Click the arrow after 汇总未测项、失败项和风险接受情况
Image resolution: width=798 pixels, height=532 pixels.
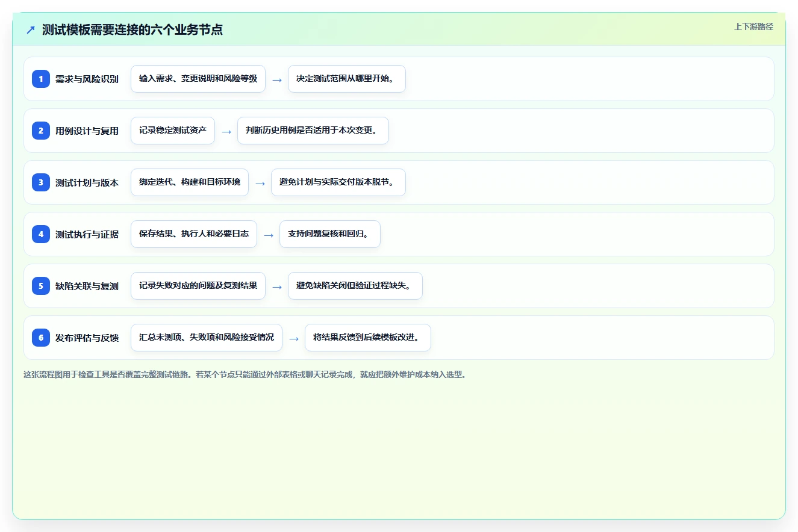294,338
